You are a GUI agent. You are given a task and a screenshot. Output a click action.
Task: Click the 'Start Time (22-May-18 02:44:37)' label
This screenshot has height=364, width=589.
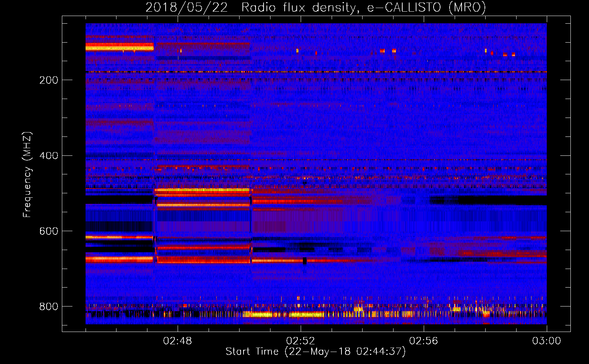click(316, 352)
